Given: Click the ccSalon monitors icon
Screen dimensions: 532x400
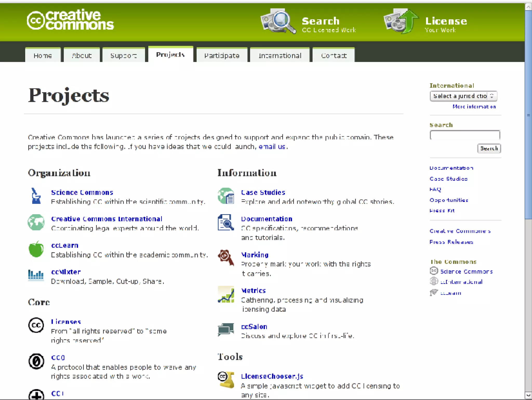Looking at the screenshot, I should click(x=226, y=330).
